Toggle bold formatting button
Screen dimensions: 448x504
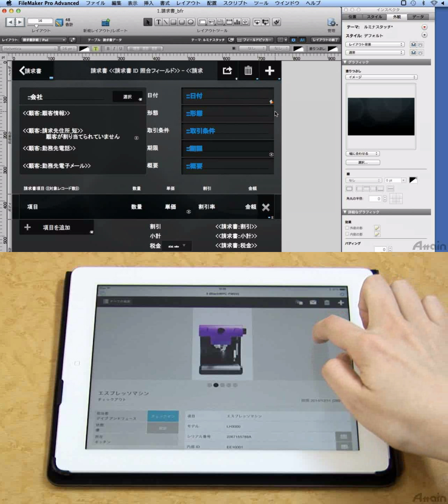[x=108, y=49]
